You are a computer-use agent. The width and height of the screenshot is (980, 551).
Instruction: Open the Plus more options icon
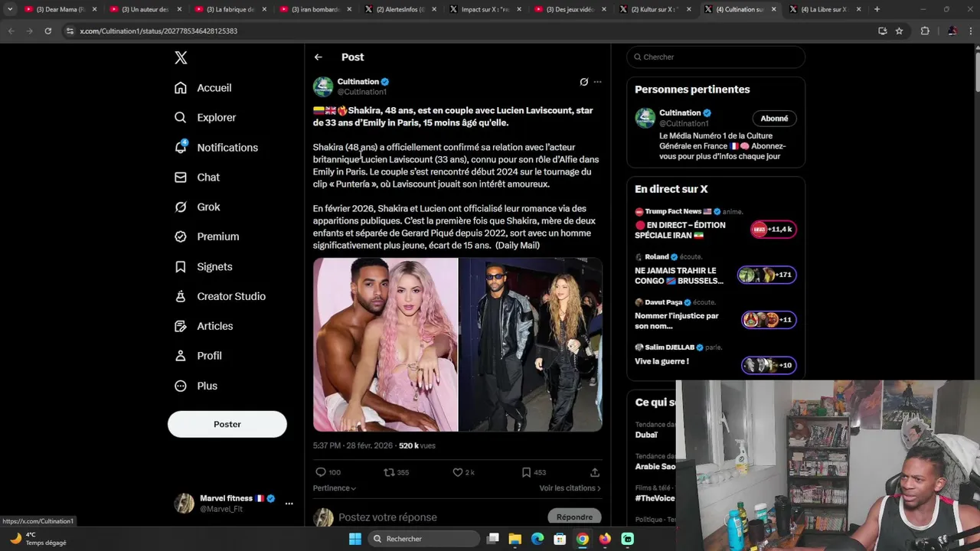coord(181,386)
